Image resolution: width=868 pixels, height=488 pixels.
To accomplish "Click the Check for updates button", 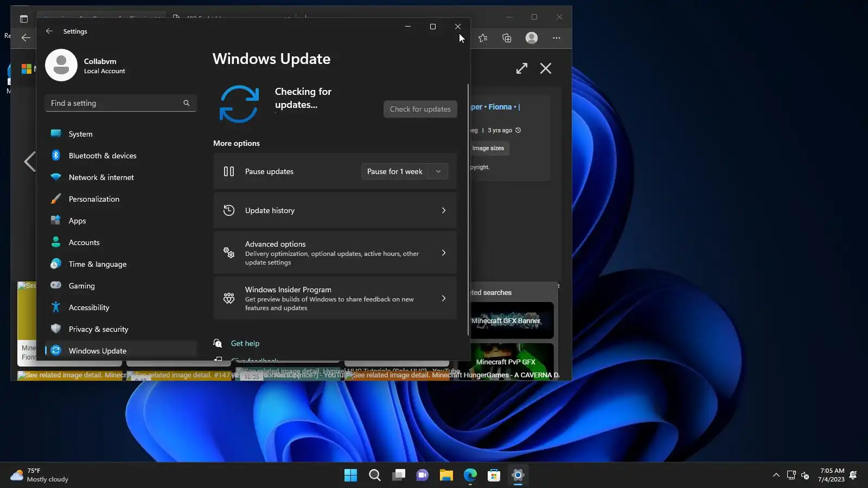I will pos(420,109).
